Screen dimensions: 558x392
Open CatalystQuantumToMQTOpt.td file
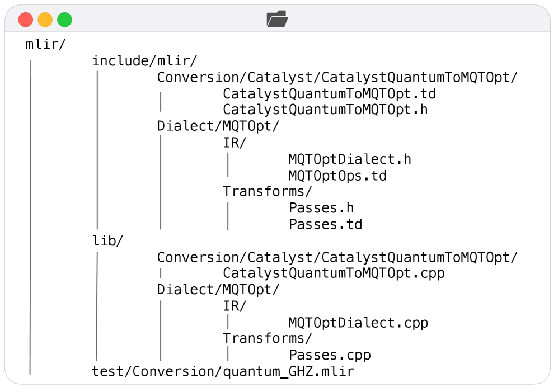click(329, 93)
